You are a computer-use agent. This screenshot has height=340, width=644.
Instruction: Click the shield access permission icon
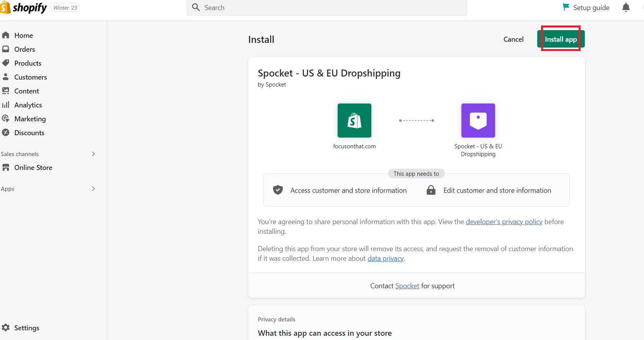278,190
